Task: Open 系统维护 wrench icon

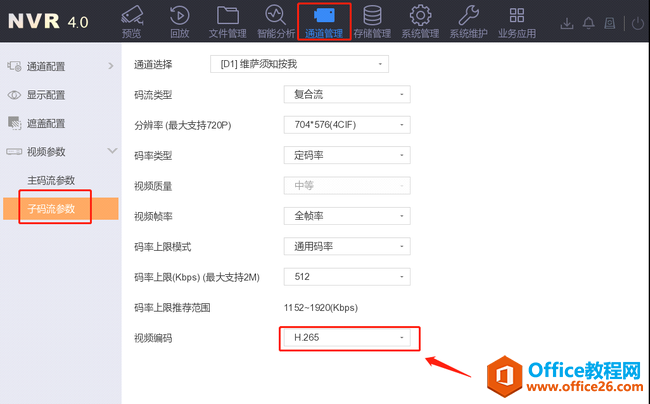Action: coord(468,15)
